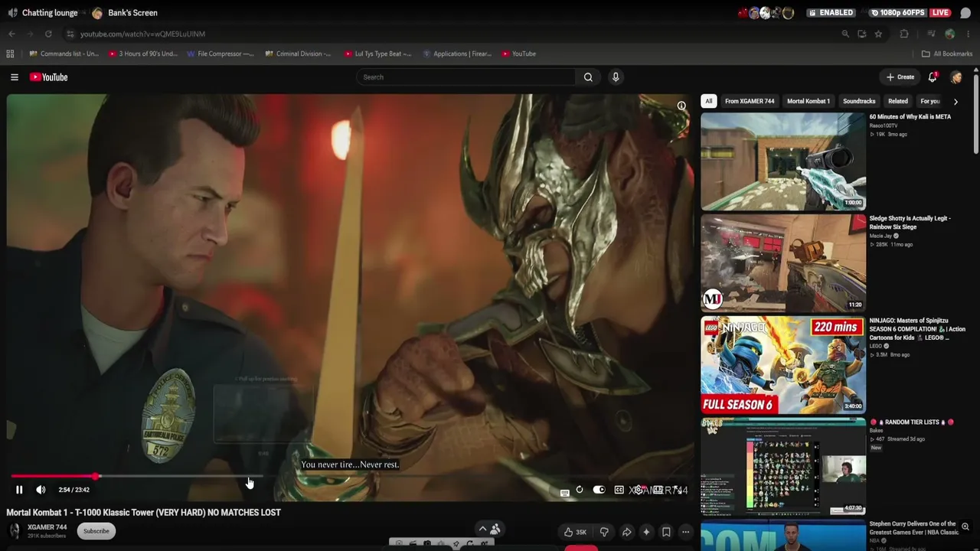This screenshot has height=551, width=980.
Task: Open 60 Minutes of Why Kali thumbnail
Action: click(783, 161)
